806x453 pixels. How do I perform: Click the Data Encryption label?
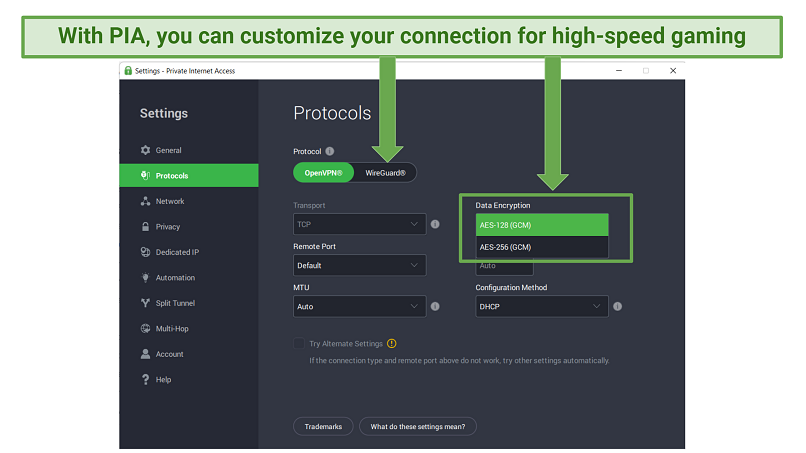click(503, 205)
